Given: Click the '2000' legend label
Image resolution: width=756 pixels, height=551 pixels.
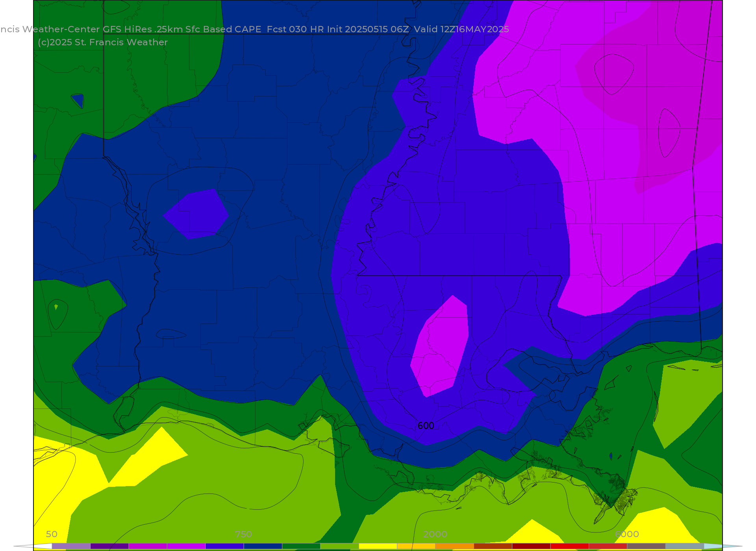Looking at the screenshot, I should pyautogui.click(x=435, y=534).
